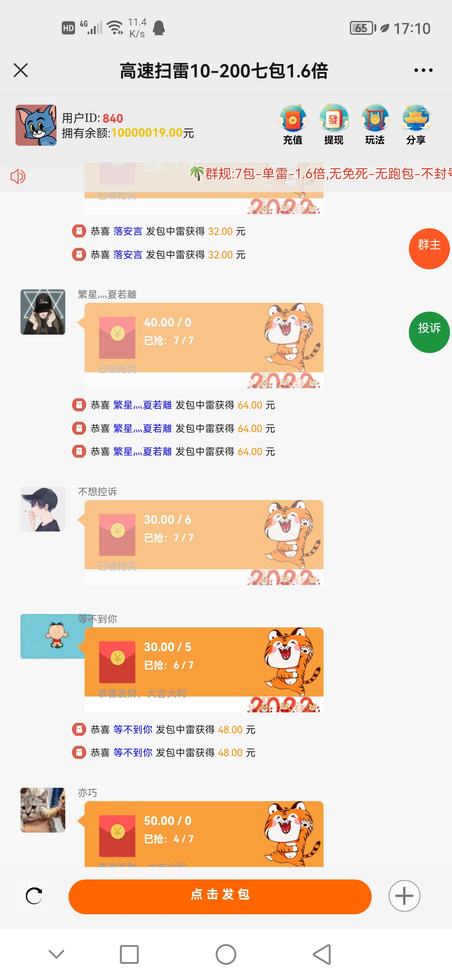Screen dimensions: 452x980
Task: Tap the orange 群主 floating button
Action: (x=429, y=248)
